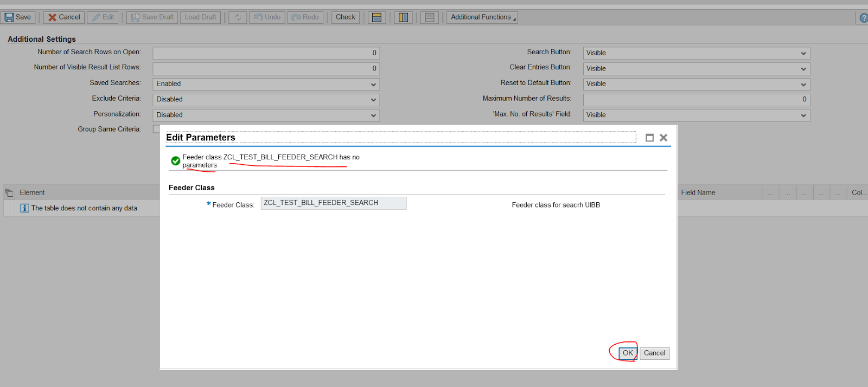This screenshot has height=387, width=868.
Task: Click the gray stacked-rows layout icon
Action: [429, 17]
